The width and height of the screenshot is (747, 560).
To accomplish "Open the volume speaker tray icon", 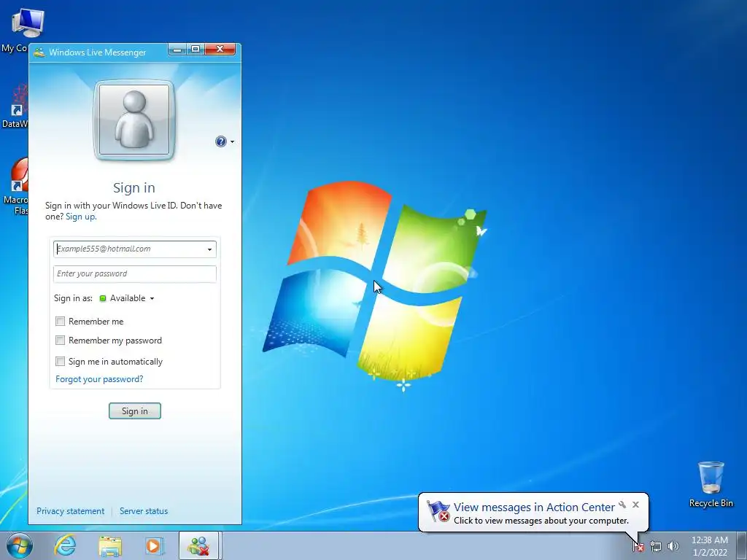I will tap(673, 546).
